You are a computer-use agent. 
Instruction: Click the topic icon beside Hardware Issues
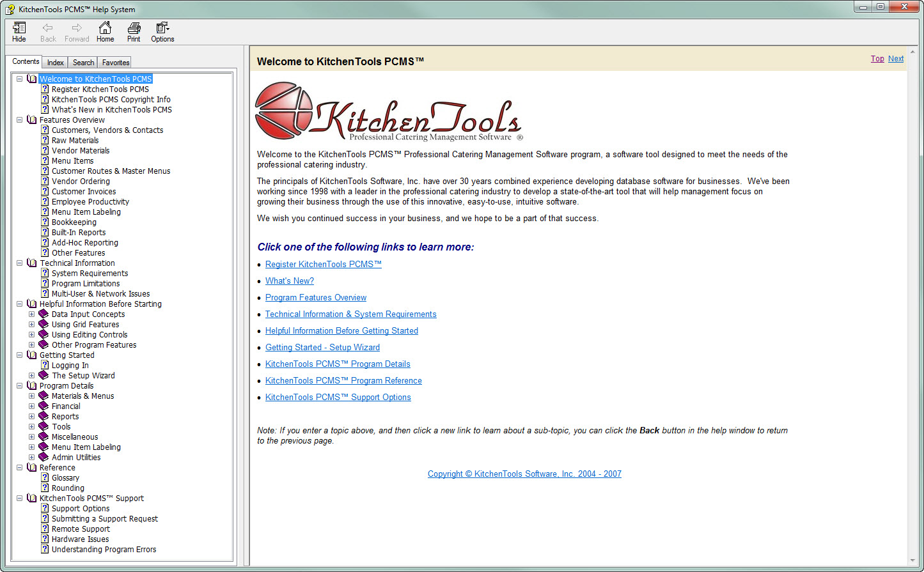click(x=45, y=539)
